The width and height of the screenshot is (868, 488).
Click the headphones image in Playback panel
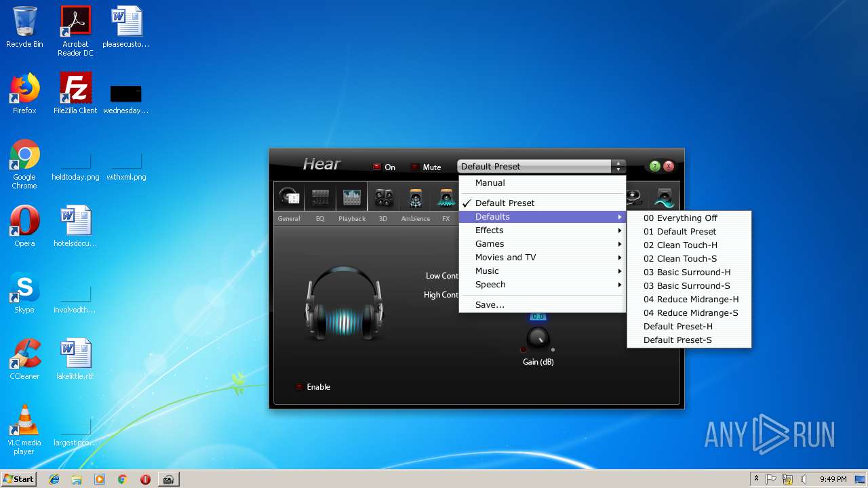(x=344, y=303)
